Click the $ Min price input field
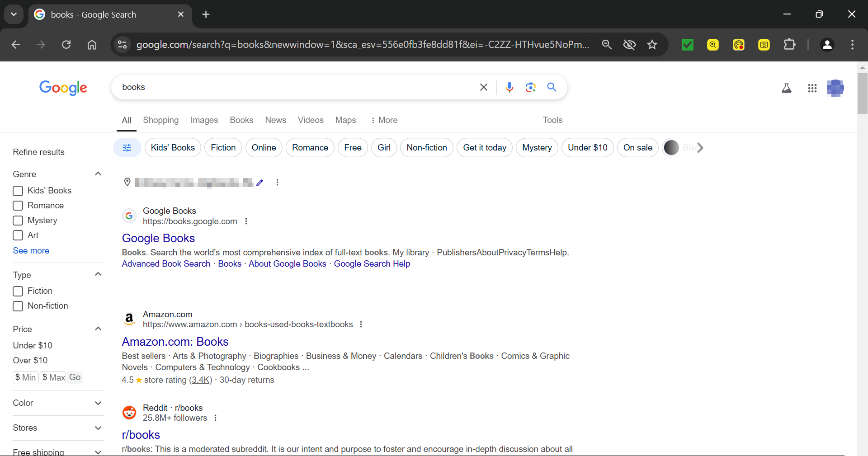 point(26,377)
